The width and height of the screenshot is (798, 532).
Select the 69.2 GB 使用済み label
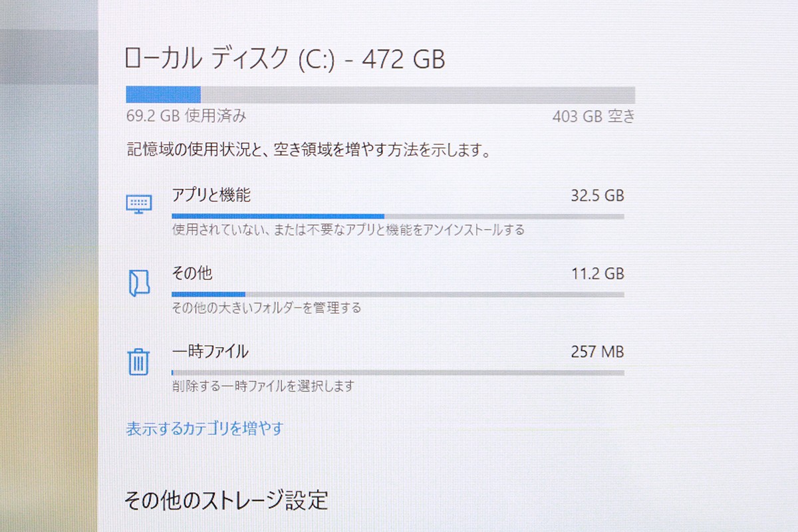coord(186,116)
